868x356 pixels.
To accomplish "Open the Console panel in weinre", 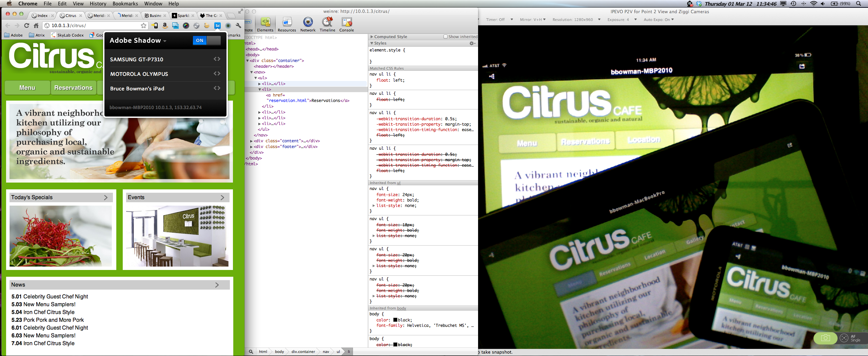I will [347, 25].
